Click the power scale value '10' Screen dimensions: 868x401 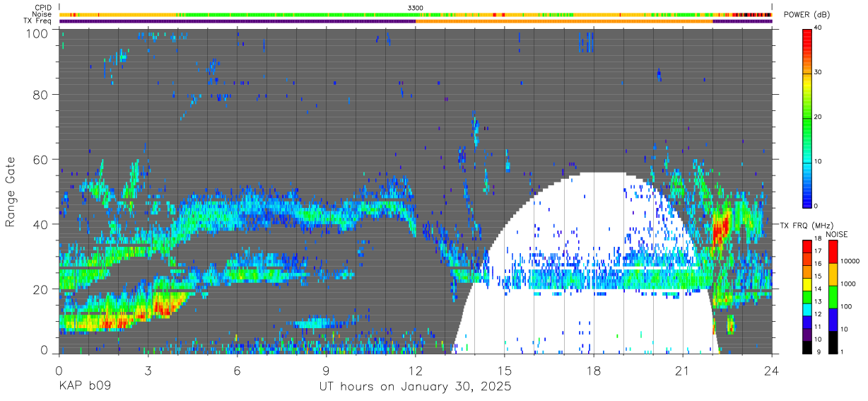[x=819, y=161]
